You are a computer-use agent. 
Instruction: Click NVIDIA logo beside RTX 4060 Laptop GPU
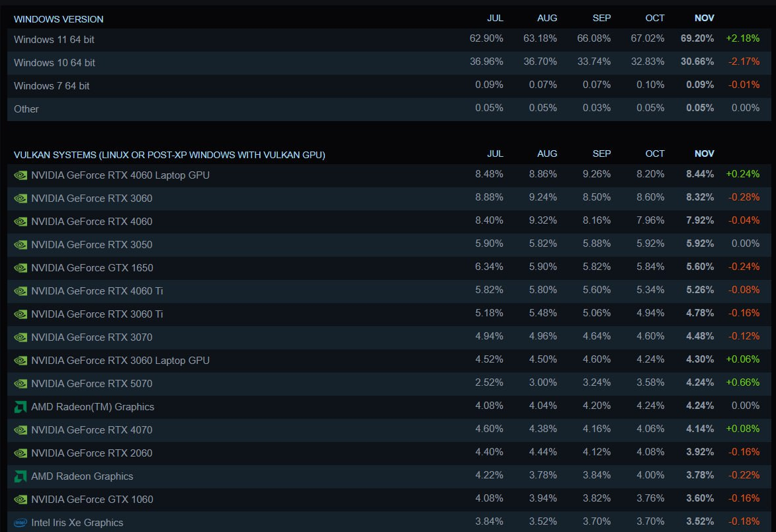(21, 175)
